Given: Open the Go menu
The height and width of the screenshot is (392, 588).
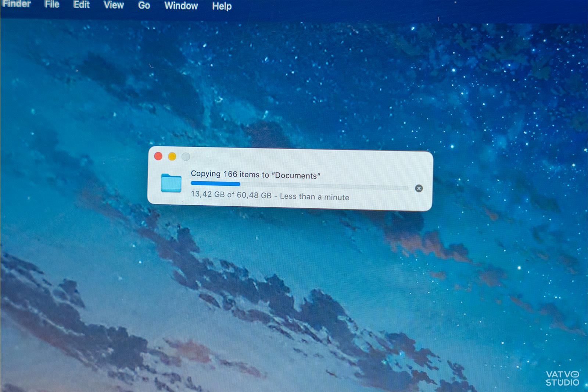Looking at the screenshot, I should (x=144, y=6).
